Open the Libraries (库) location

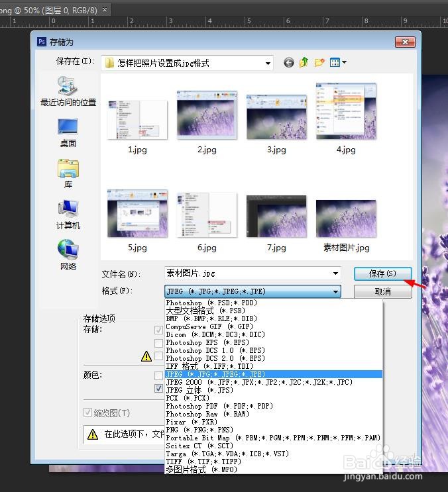coord(68,174)
